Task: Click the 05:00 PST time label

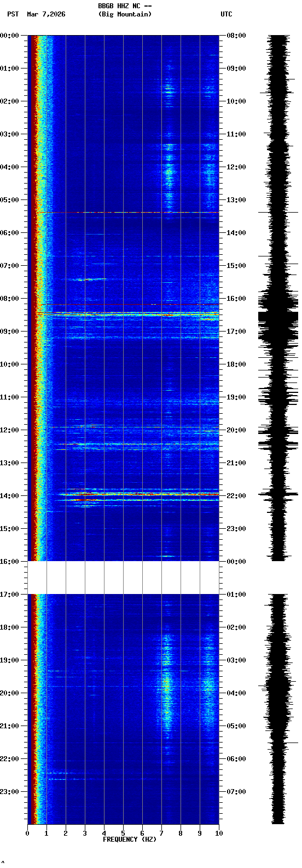Action: (9, 200)
